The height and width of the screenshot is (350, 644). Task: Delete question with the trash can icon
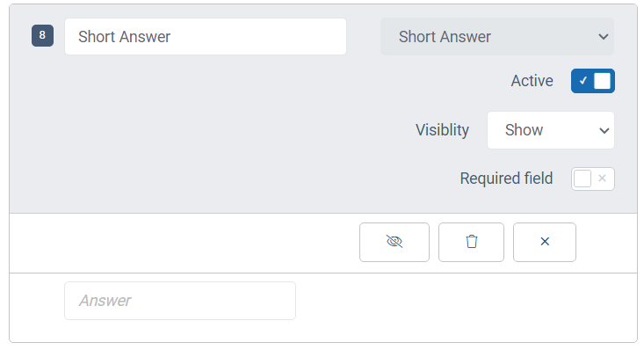tap(471, 242)
